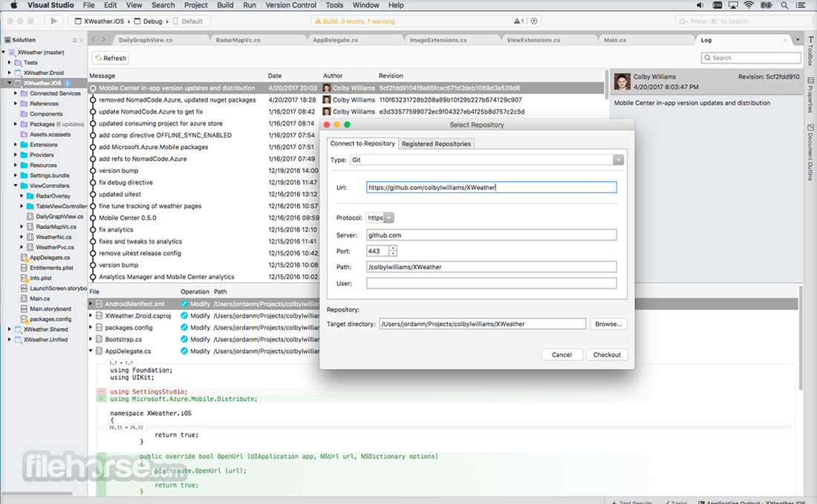817x504 pixels.
Task: Expand the Connected Services folder
Action: click(16, 94)
